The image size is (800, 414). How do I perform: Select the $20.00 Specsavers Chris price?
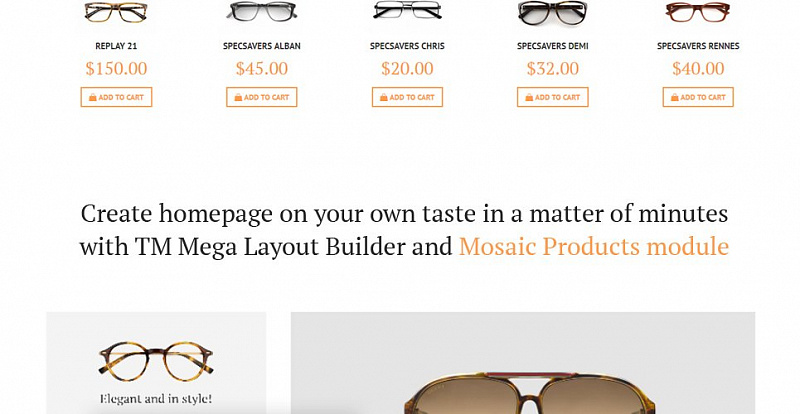click(407, 68)
